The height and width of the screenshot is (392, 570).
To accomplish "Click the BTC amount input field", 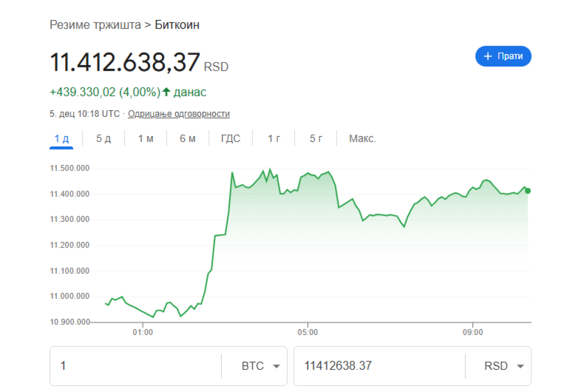I will (x=135, y=366).
